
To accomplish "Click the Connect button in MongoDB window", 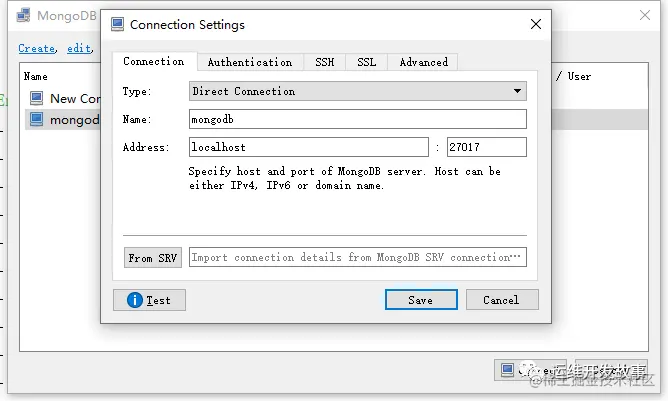I will click(530, 370).
